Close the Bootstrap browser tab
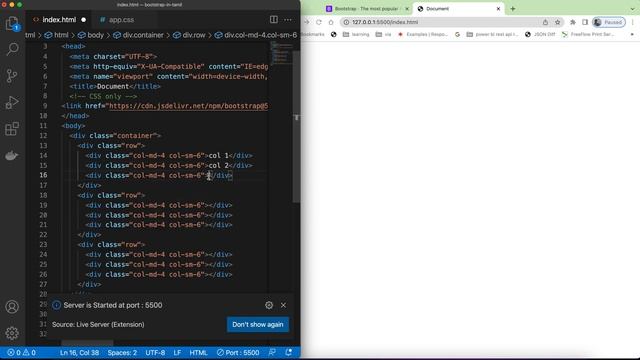 pos(407,9)
